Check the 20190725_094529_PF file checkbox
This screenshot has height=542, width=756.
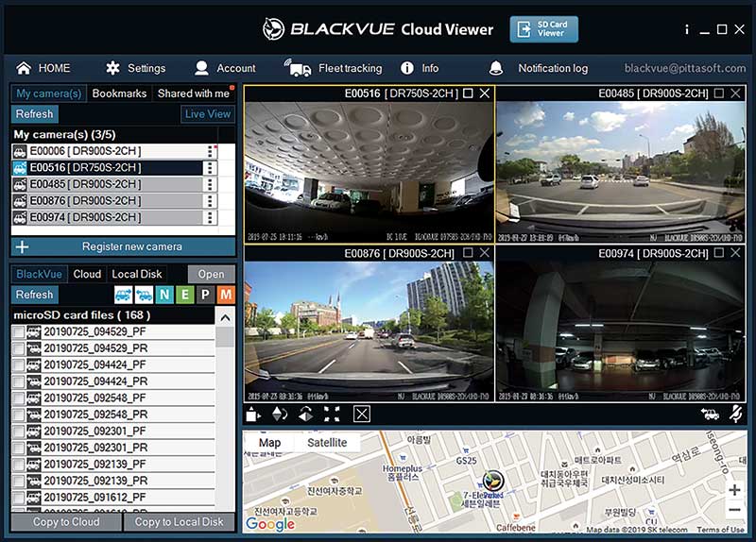pyautogui.click(x=18, y=331)
